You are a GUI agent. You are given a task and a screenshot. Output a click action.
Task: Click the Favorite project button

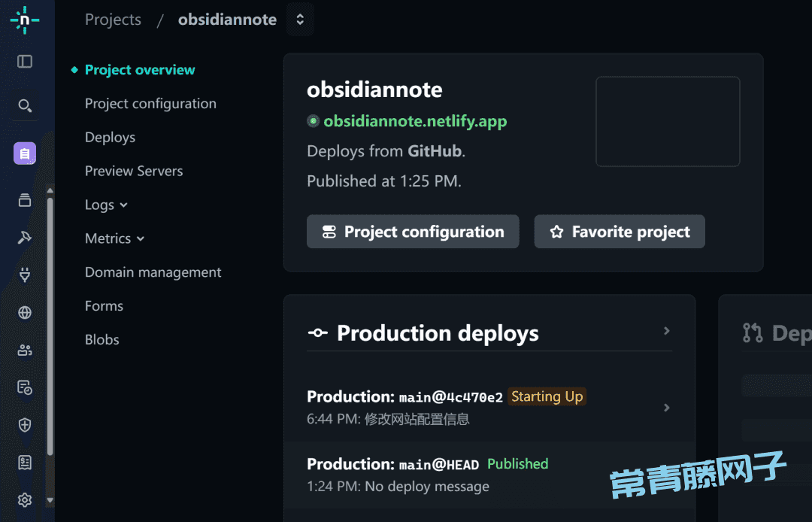tap(620, 232)
